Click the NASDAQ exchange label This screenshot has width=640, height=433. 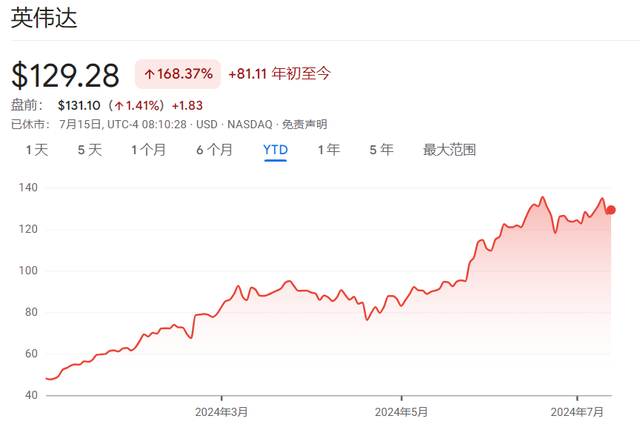252,124
